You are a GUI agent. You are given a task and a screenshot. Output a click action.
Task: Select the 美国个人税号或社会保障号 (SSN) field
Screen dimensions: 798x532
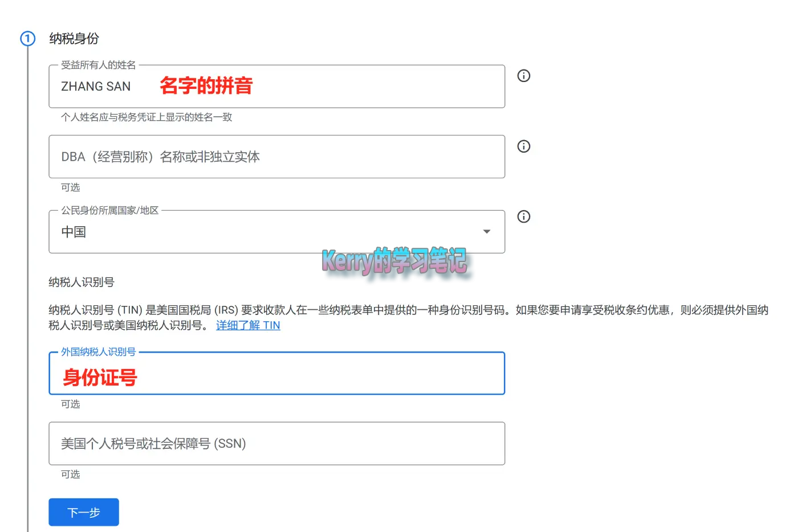coord(276,443)
